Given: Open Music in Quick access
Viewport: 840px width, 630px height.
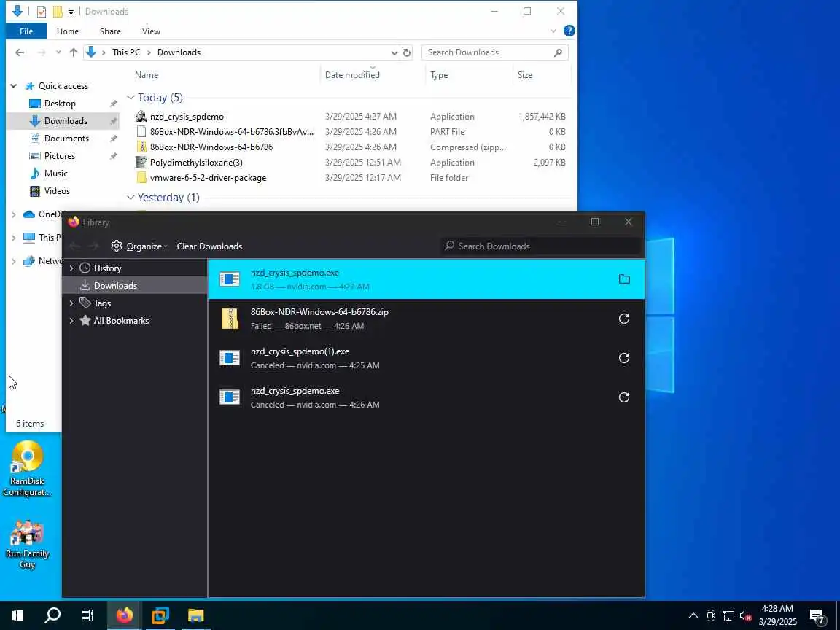Looking at the screenshot, I should click(x=55, y=174).
